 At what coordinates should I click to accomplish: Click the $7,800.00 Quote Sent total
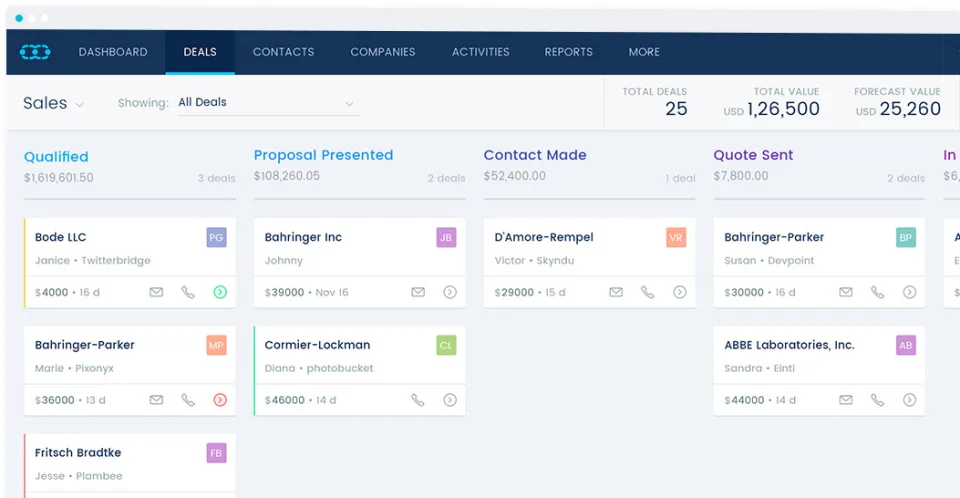741,176
